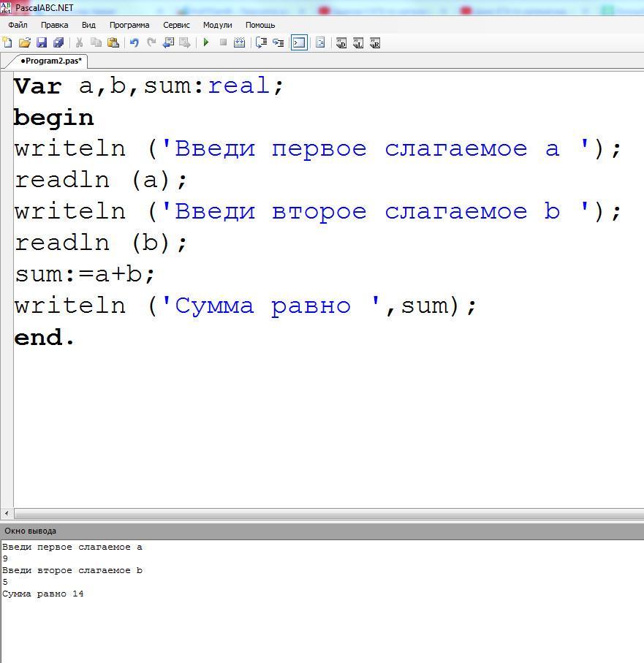
Task: Open the Программа menu
Action: (x=129, y=25)
